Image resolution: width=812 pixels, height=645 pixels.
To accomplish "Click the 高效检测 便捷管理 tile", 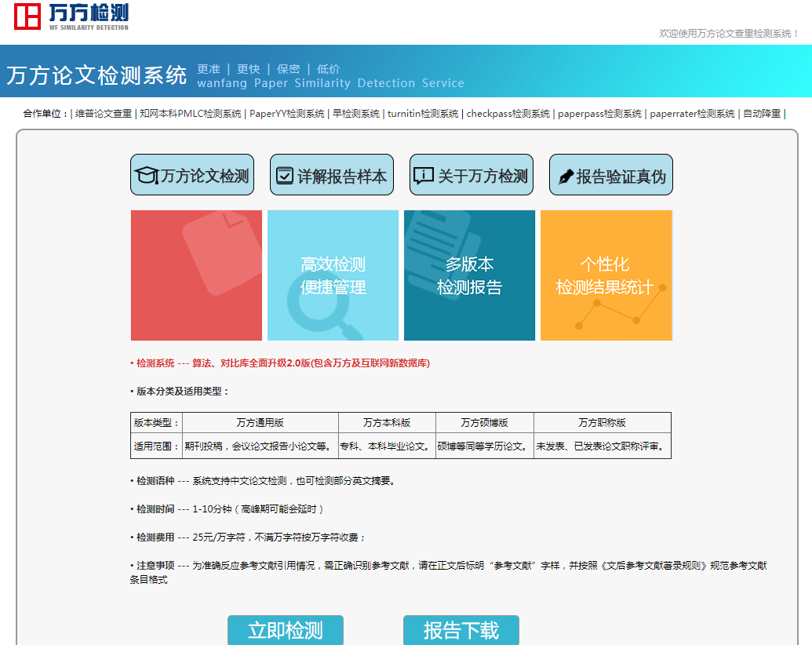I will [333, 275].
